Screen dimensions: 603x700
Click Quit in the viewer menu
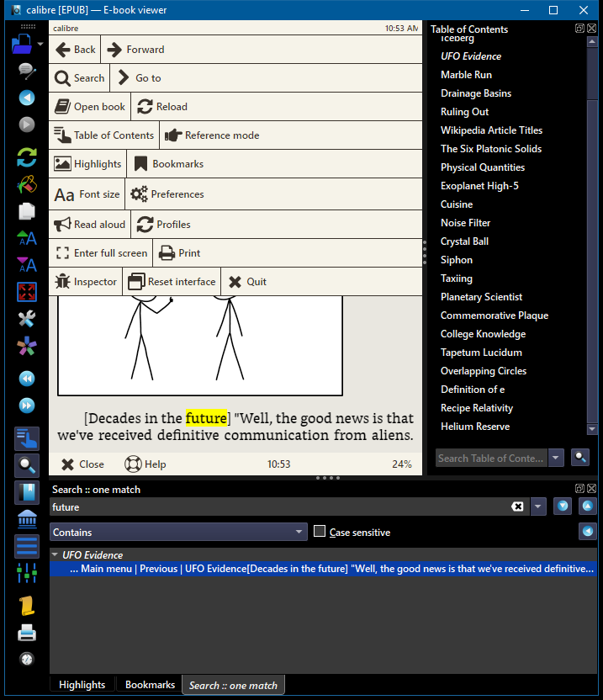[246, 282]
